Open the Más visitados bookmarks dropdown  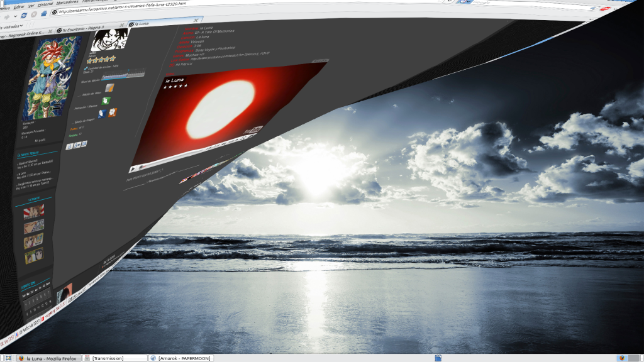click(x=11, y=26)
